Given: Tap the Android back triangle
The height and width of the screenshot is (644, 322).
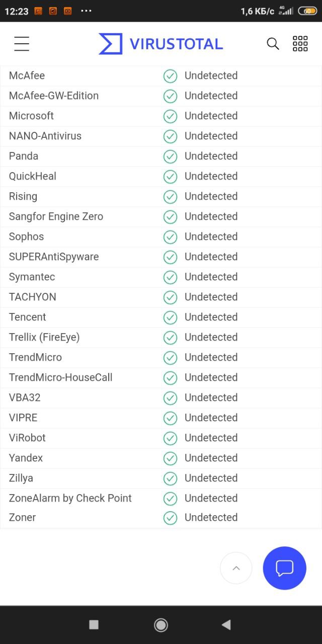Looking at the screenshot, I should 226,624.
